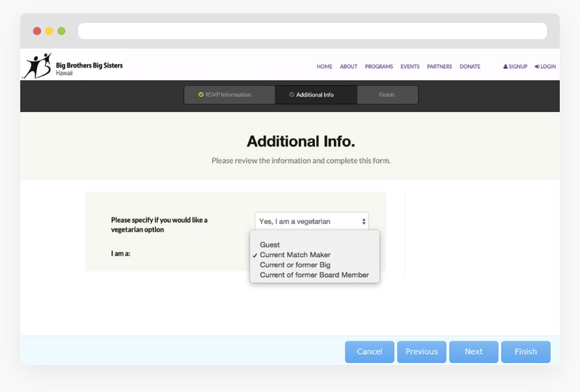Click the person icon beside SIGNUP

point(506,66)
